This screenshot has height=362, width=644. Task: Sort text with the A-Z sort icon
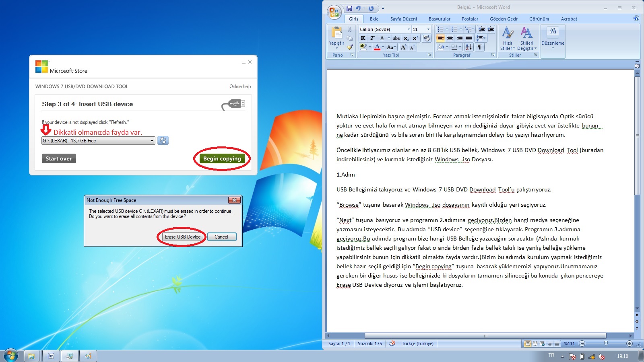click(469, 47)
